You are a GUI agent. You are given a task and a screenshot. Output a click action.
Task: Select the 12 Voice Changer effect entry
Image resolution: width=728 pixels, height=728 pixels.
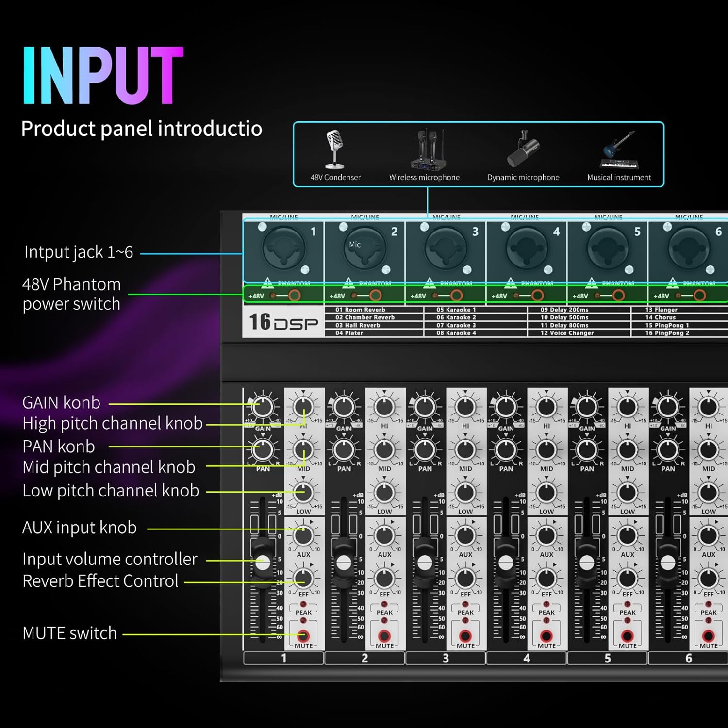coord(567,333)
